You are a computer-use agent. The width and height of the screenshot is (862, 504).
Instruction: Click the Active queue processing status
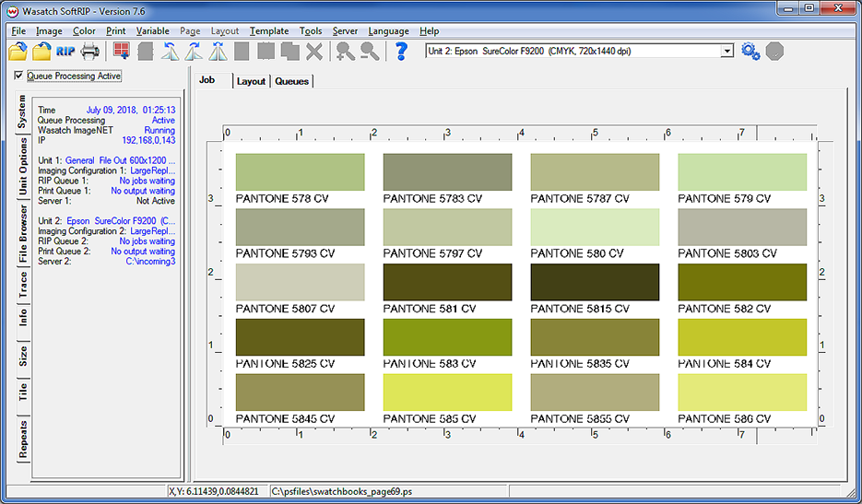(163, 121)
